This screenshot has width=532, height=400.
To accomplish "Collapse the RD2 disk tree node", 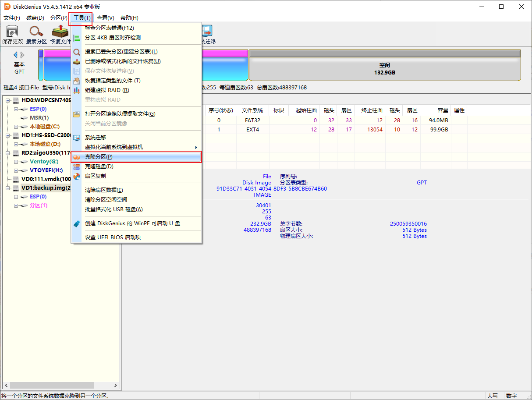I will (8, 153).
